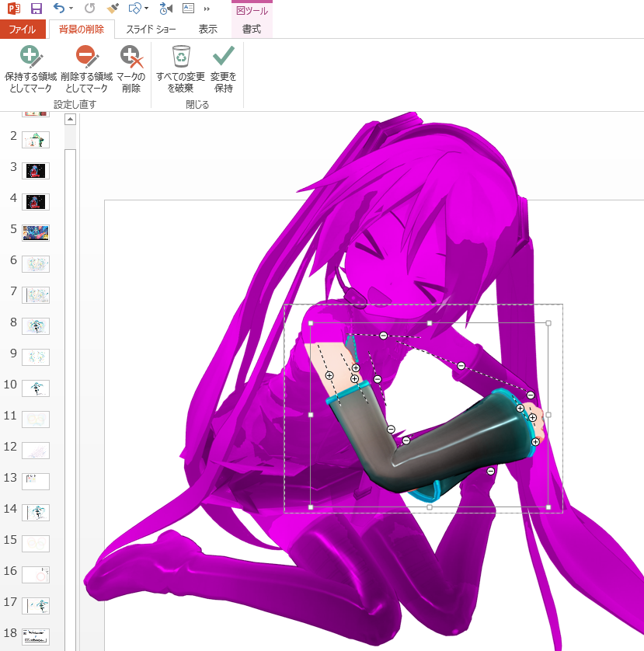
Task: Select slide 3 thumbnail
Action: (x=36, y=171)
